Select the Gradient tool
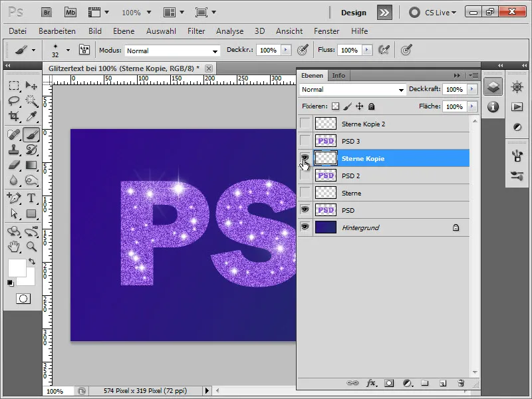This screenshot has width=532, height=399. [31, 165]
